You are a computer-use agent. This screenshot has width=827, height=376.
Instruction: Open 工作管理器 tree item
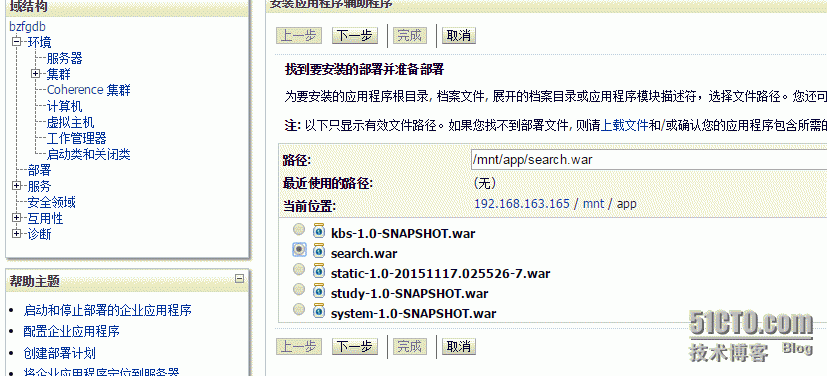[76, 138]
